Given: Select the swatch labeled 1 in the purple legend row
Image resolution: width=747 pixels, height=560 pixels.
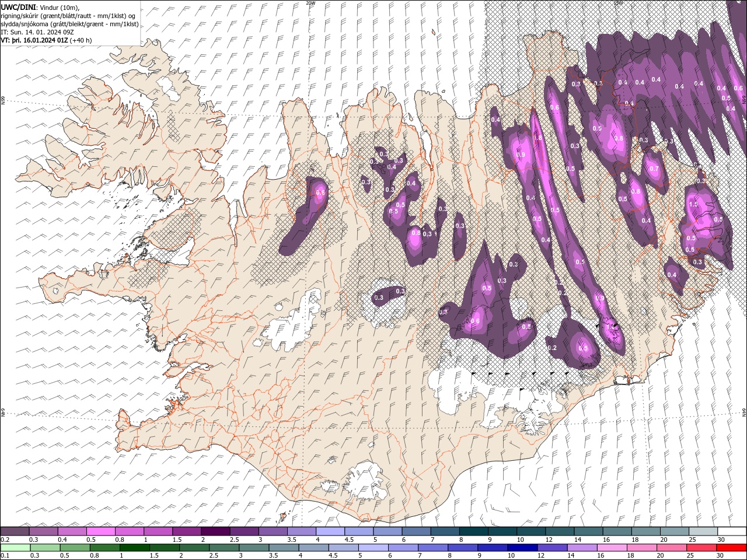Looking at the screenshot, I should 158,531.
